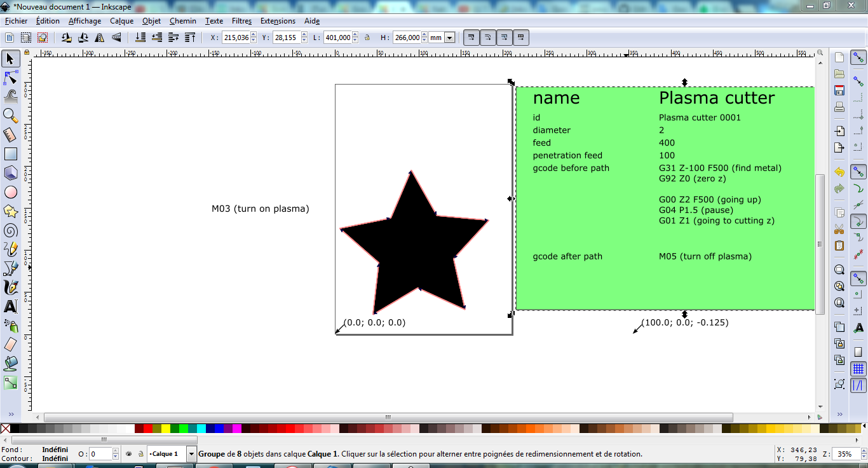Raise selection to top

(189, 38)
